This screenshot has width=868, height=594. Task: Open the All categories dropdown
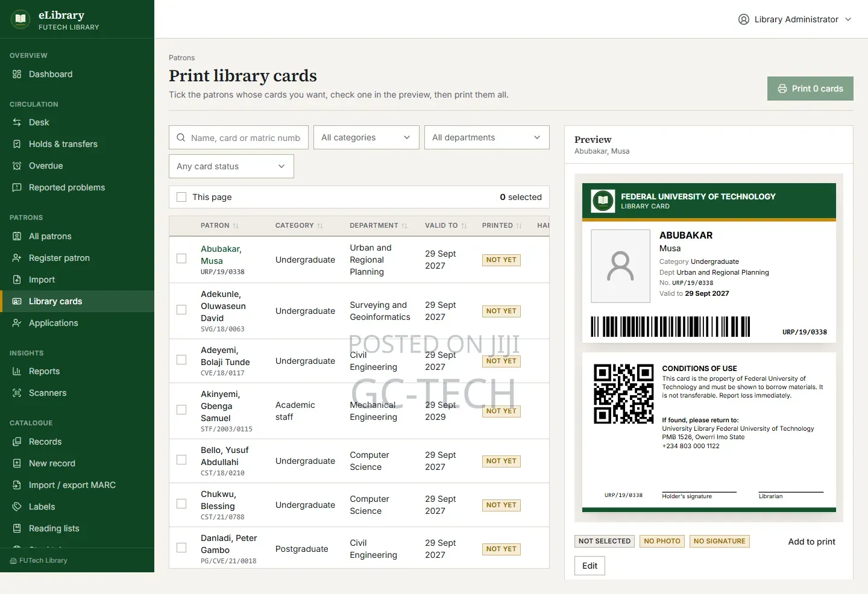click(366, 137)
